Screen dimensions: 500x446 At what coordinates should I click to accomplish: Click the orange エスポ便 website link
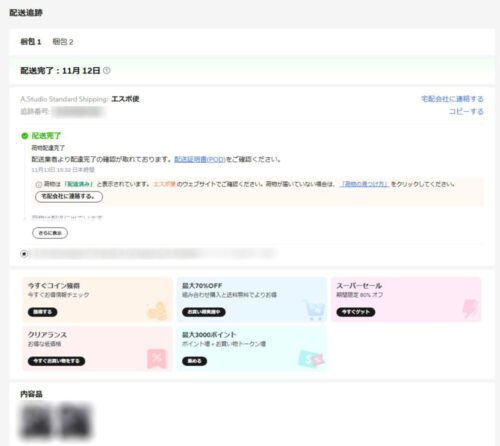pos(164,184)
